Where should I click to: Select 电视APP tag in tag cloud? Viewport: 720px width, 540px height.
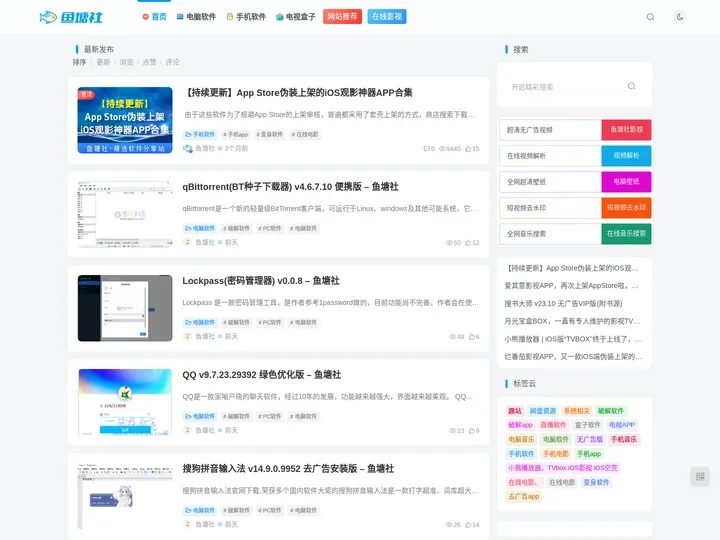tap(622, 425)
